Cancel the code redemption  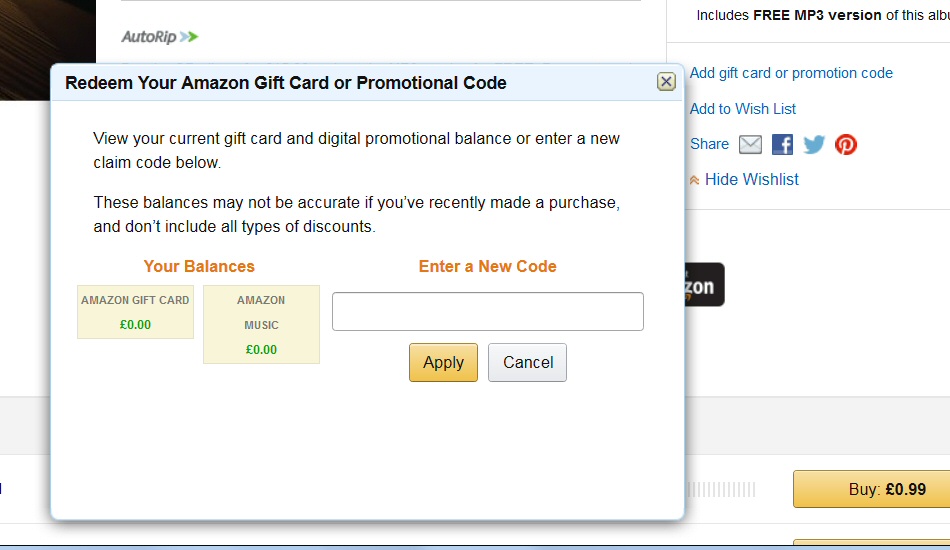pyautogui.click(x=527, y=363)
